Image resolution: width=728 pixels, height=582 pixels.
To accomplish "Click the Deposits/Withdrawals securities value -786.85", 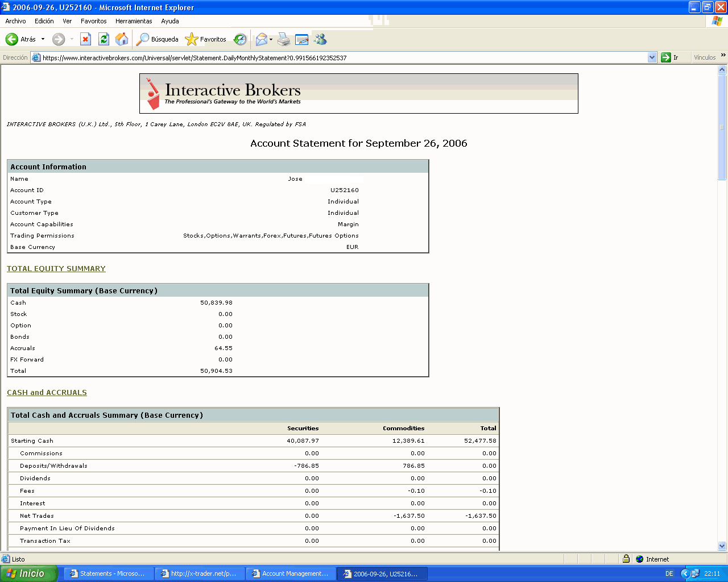I will pyautogui.click(x=307, y=466).
